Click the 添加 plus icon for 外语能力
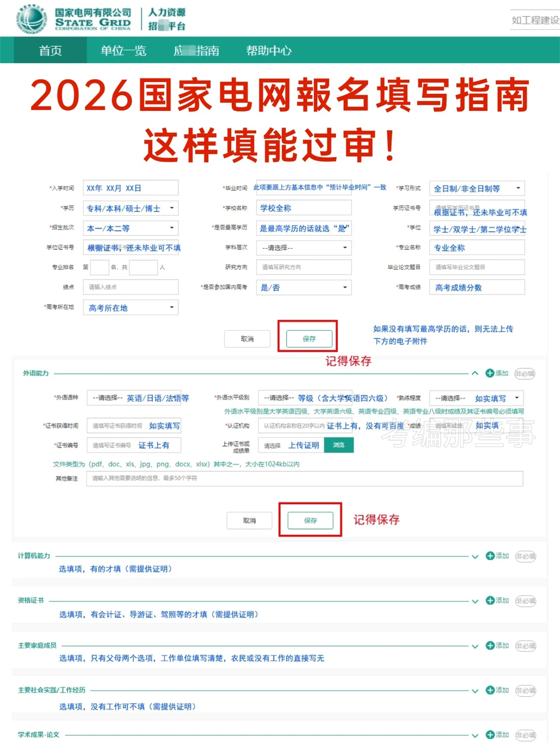The height and width of the screenshot is (748, 560). (489, 373)
